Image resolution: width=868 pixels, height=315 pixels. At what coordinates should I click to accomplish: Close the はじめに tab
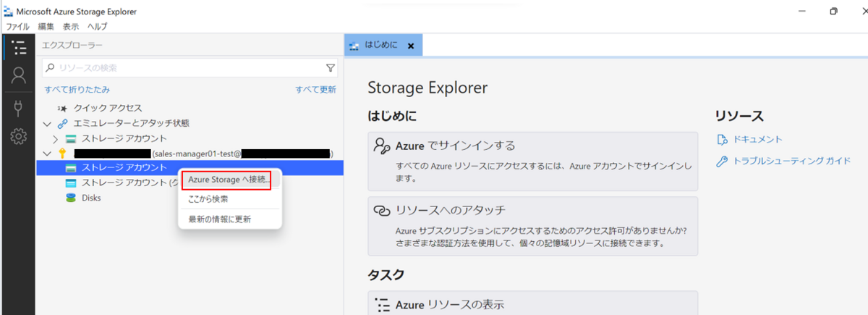411,46
